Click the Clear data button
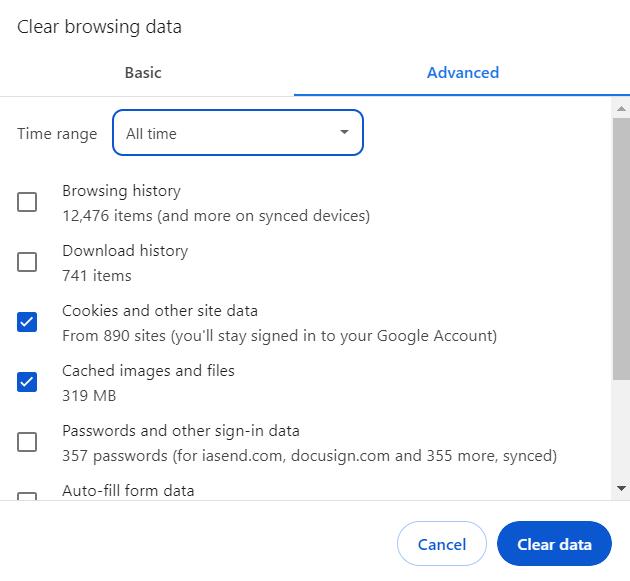Viewport: 630px width, 581px height. pos(554,544)
